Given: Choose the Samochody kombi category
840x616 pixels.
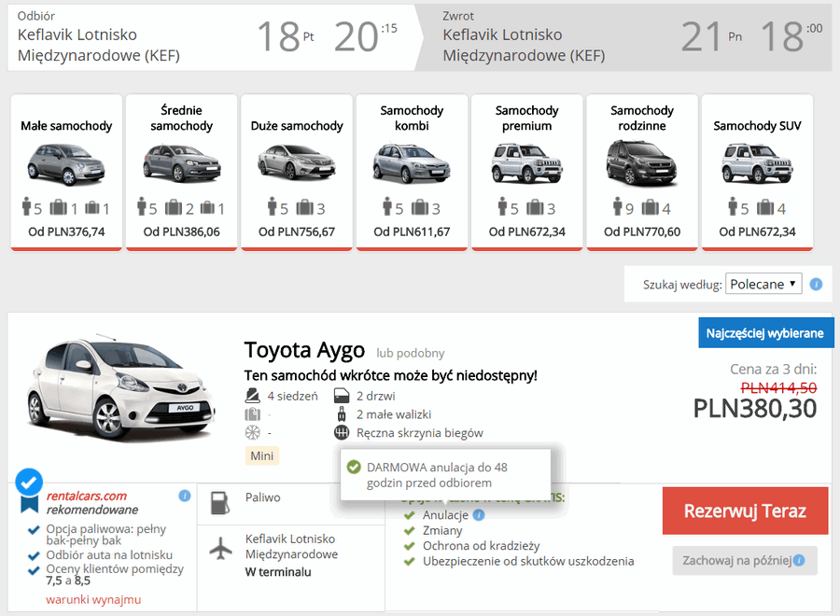Looking at the screenshot, I should [x=412, y=172].
